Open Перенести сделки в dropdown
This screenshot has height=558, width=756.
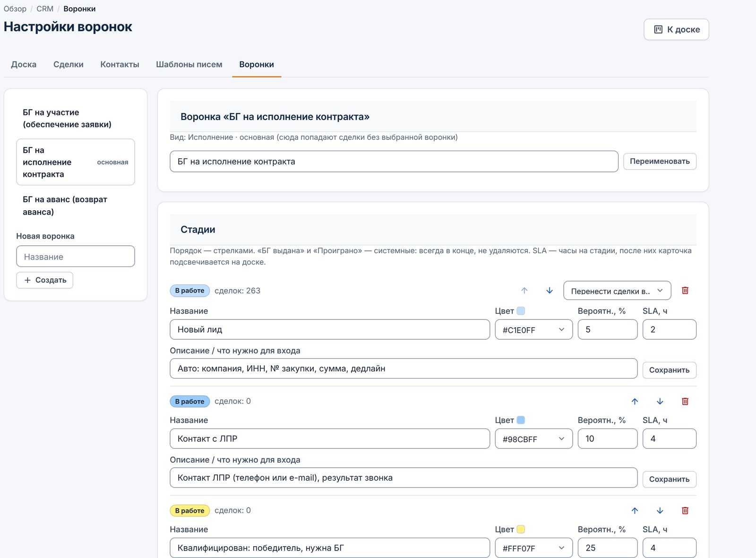(617, 291)
